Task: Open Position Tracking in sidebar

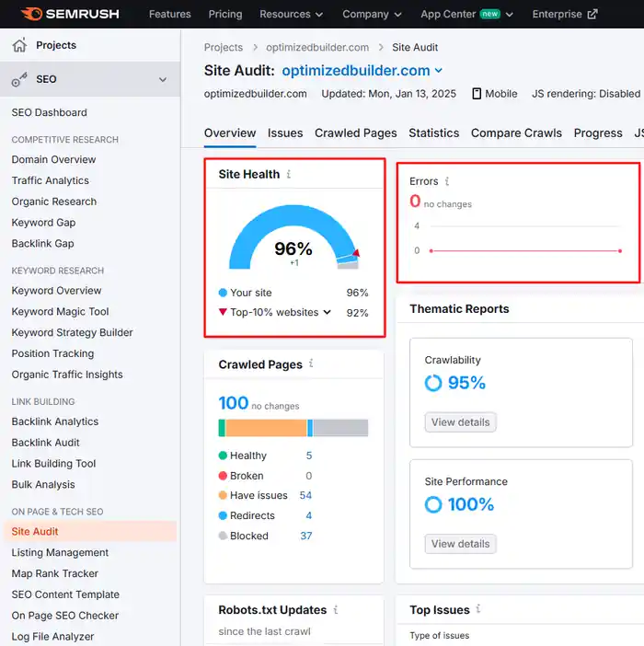Action: pos(52,353)
